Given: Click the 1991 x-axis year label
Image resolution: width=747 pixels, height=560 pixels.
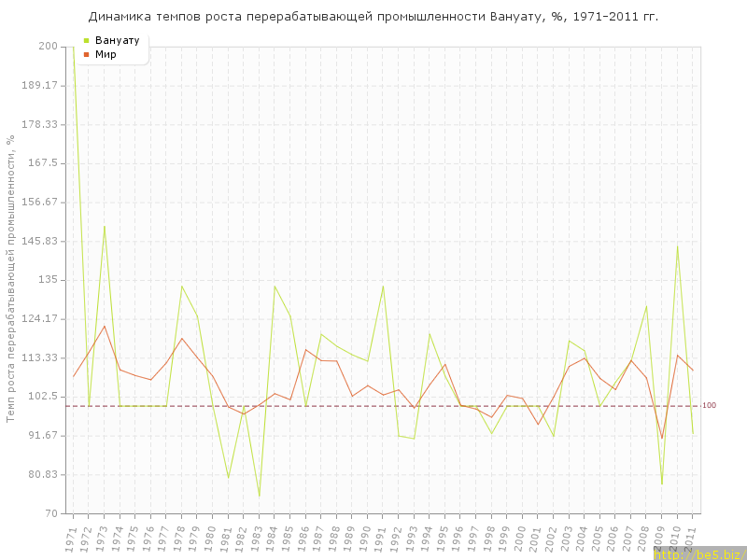Looking at the screenshot, I should point(382,539).
